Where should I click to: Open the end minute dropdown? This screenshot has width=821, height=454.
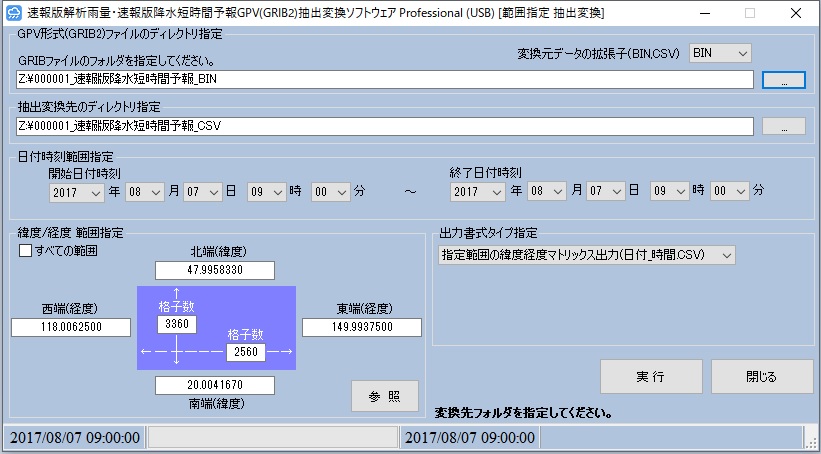(730, 191)
